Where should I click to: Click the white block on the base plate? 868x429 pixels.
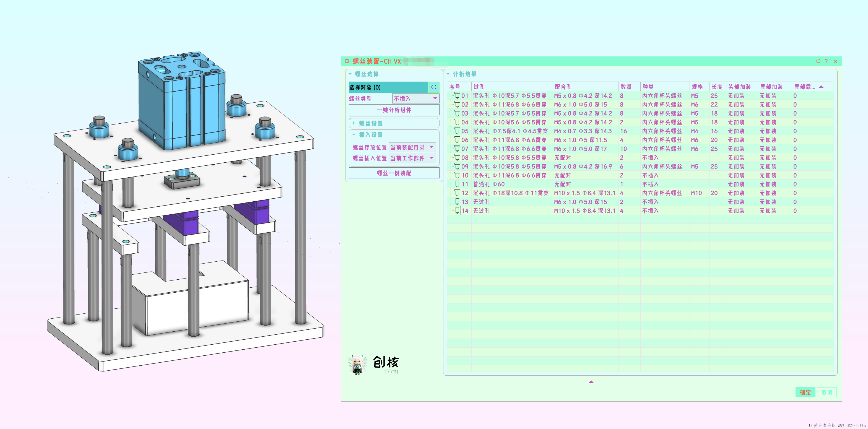pyautogui.click(x=190, y=298)
